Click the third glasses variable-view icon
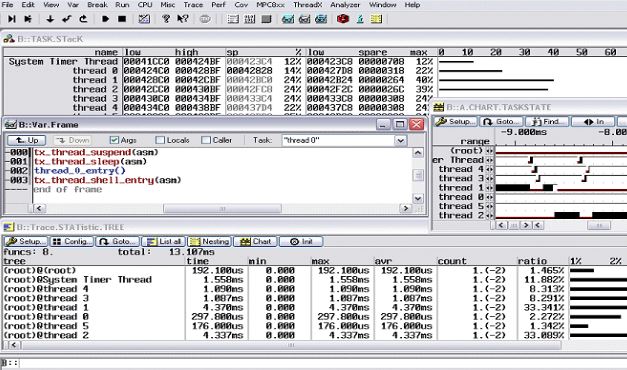627x370 pixels. tap(321, 19)
